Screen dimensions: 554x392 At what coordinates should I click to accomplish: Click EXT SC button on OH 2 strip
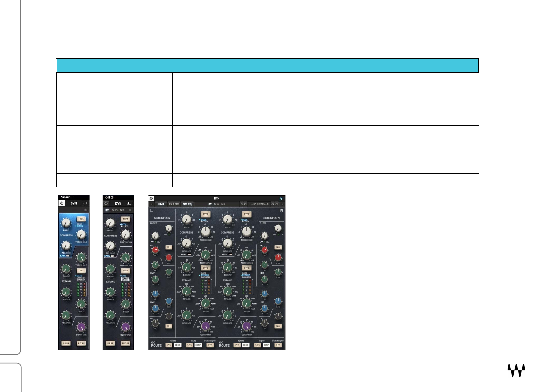coord(126,343)
